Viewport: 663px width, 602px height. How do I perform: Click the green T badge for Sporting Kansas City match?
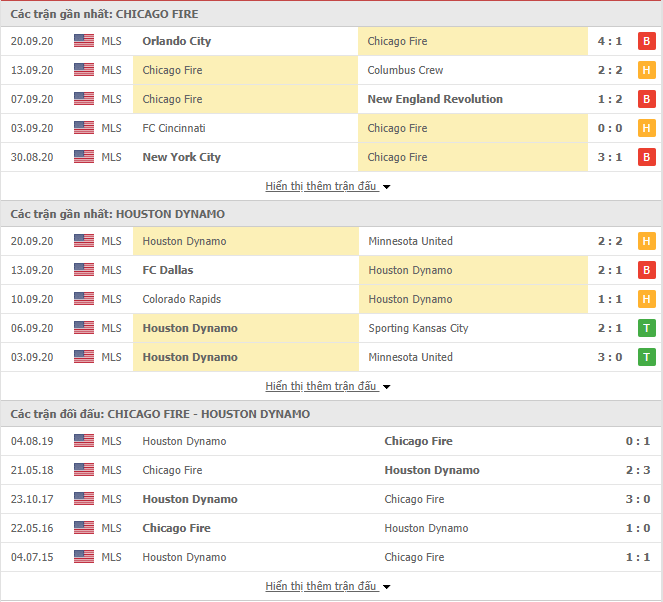[x=647, y=328]
